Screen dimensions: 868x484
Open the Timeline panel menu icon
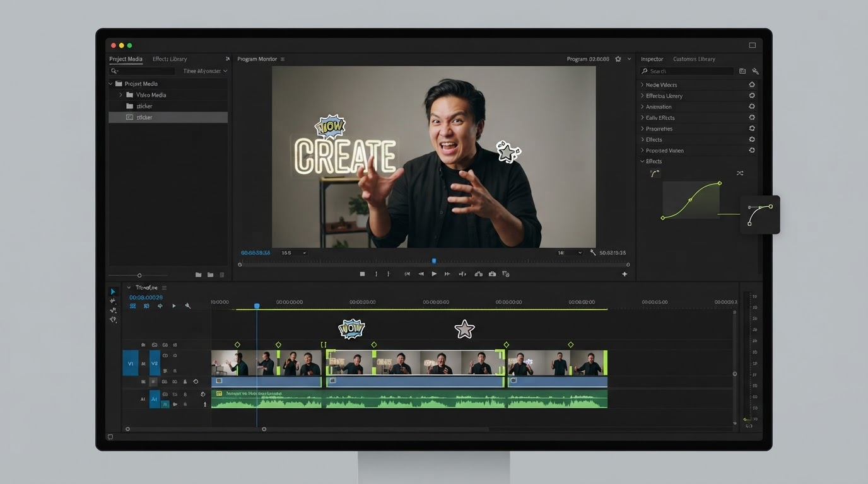click(164, 288)
